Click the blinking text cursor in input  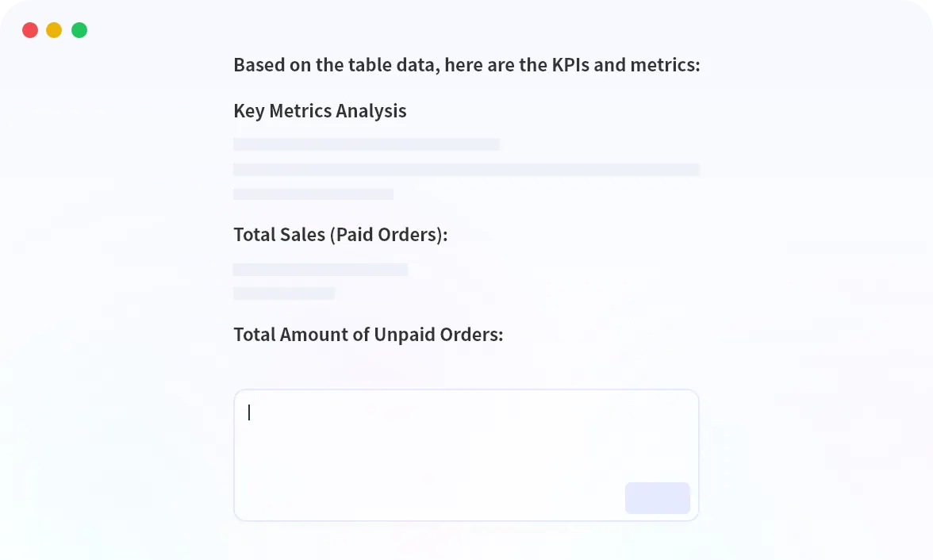point(249,412)
